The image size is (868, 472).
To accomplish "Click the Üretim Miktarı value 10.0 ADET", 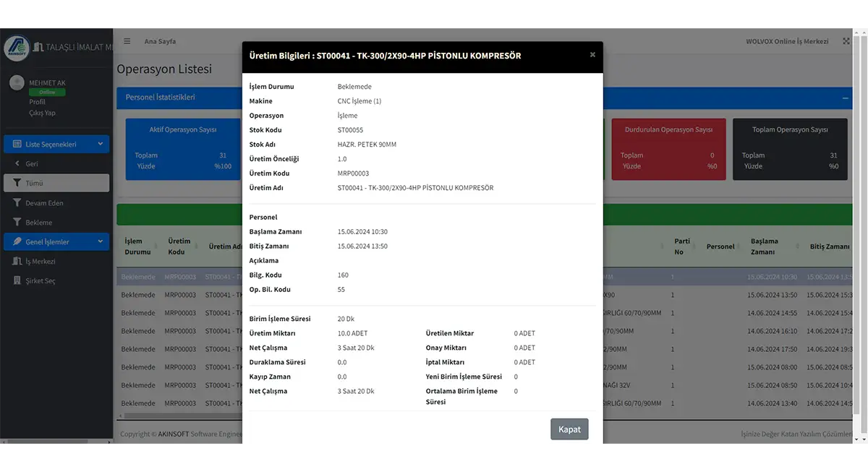I will tap(352, 333).
